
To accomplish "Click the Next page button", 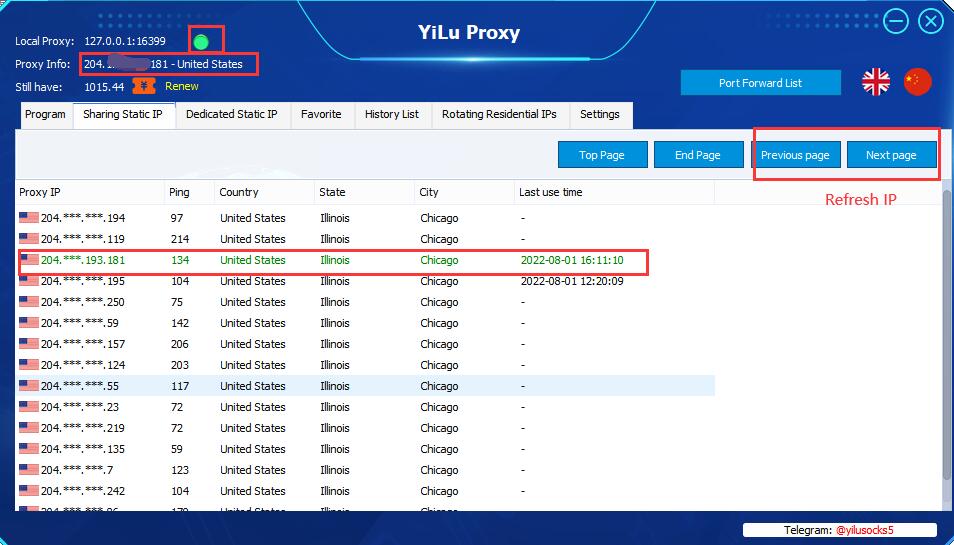I will click(891, 155).
